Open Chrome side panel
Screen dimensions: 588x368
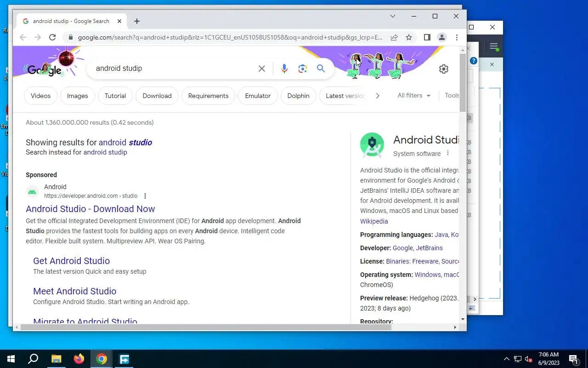[x=427, y=37]
